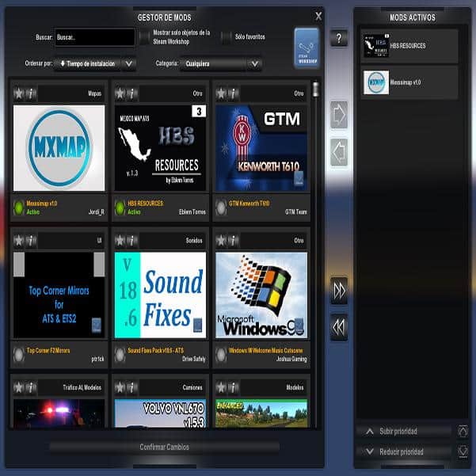This screenshot has width=476, height=476.
Task: Click 'Subir prioridad' to raise mod priority
Action: [x=404, y=432]
